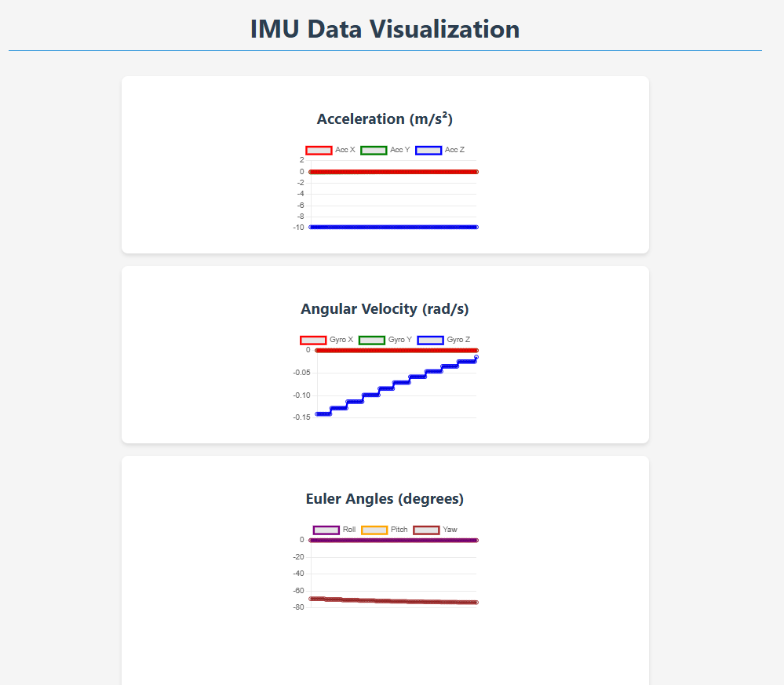Image resolution: width=784 pixels, height=685 pixels.
Task: Click the brown Yaw line near -70
Action: point(392,601)
